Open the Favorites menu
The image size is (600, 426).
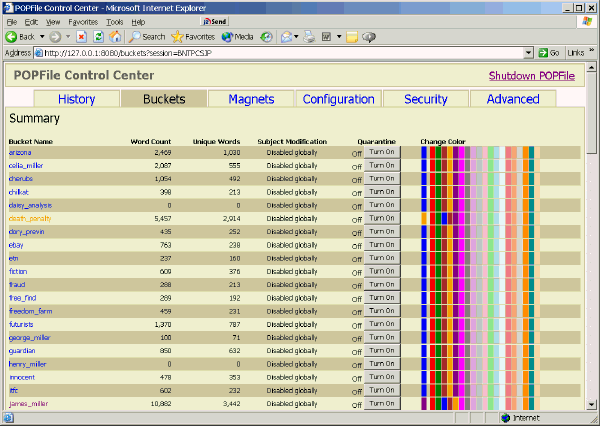pyautogui.click(x=83, y=22)
